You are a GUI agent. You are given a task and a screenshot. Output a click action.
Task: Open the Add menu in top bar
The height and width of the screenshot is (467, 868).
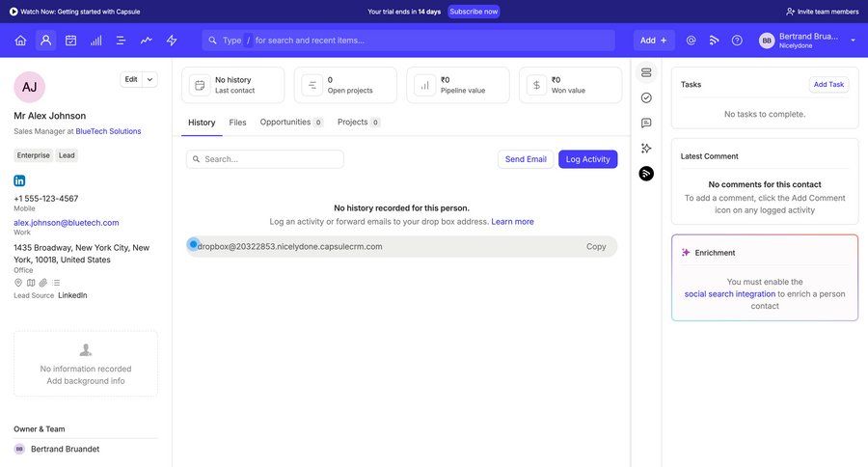pos(654,41)
